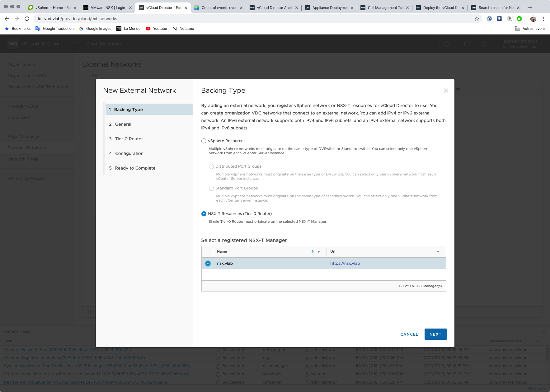Select NSX-T Resources (Tier-0 Router) option
This screenshot has width=550, height=392.
[x=204, y=214]
